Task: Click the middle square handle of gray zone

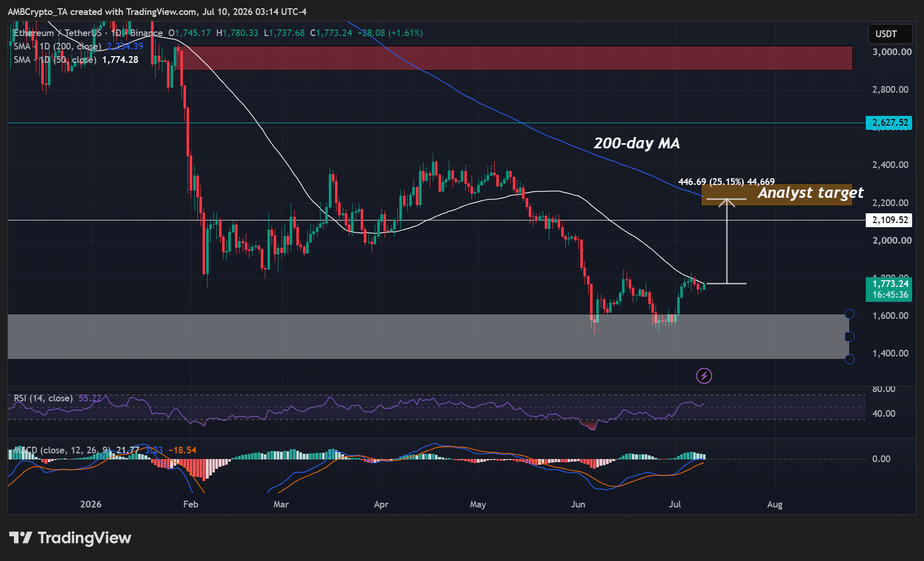Action: coord(849,336)
